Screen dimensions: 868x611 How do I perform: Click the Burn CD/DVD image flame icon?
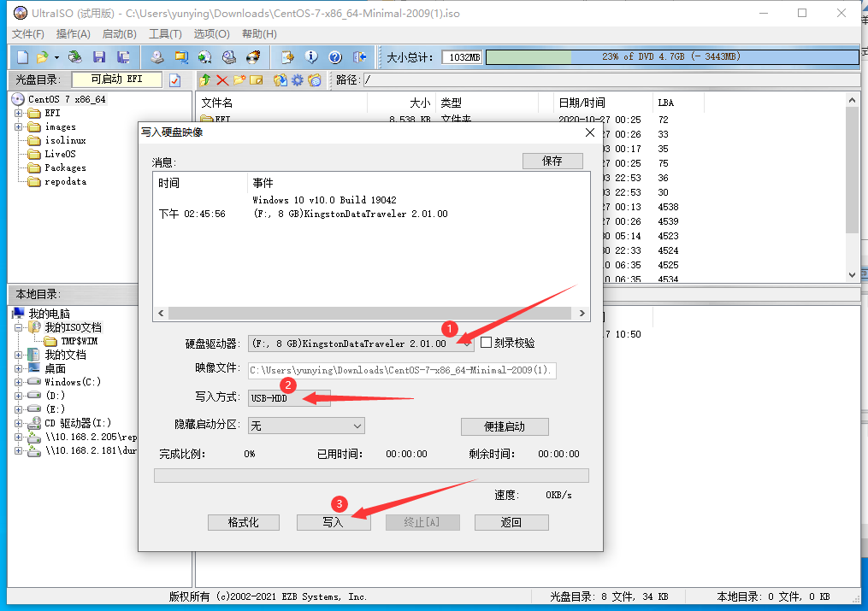pyautogui.click(x=253, y=57)
